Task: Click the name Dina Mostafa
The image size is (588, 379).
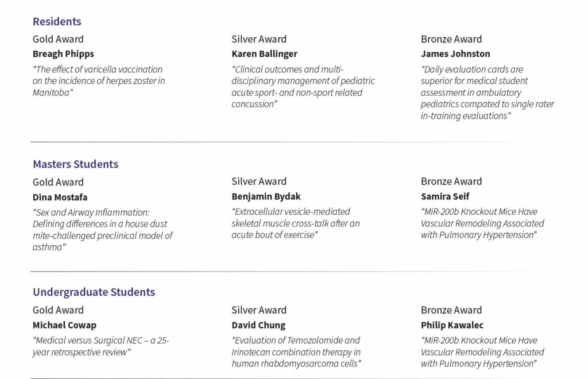Action: tap(60, 198)
